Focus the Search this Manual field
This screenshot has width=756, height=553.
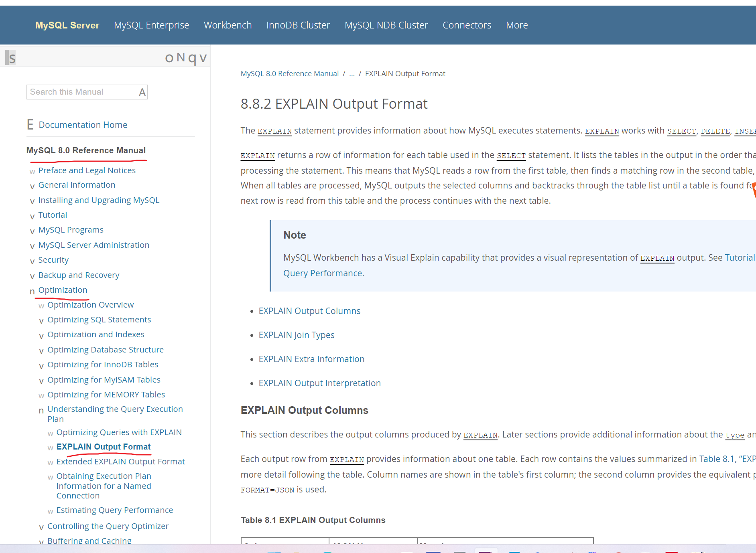tap(82, 92)
